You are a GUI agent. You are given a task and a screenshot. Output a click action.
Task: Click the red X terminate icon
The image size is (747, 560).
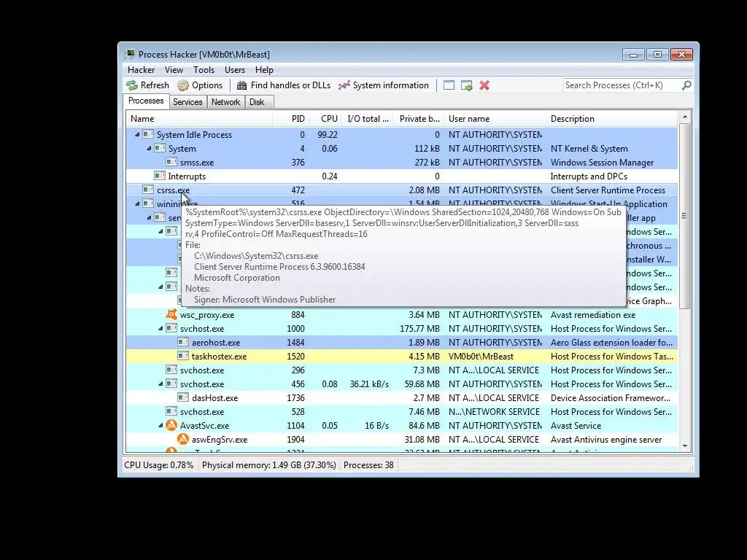tap(484, 85)
